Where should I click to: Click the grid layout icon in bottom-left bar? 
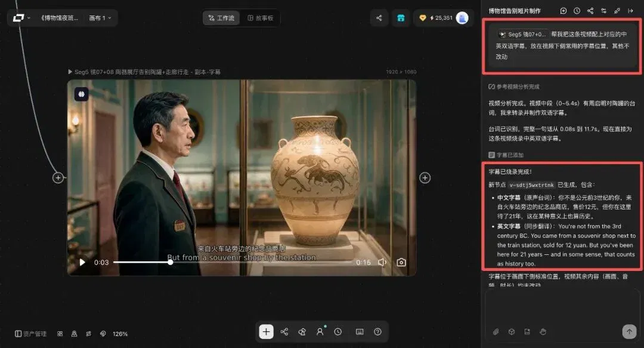(x=60, y=334)
